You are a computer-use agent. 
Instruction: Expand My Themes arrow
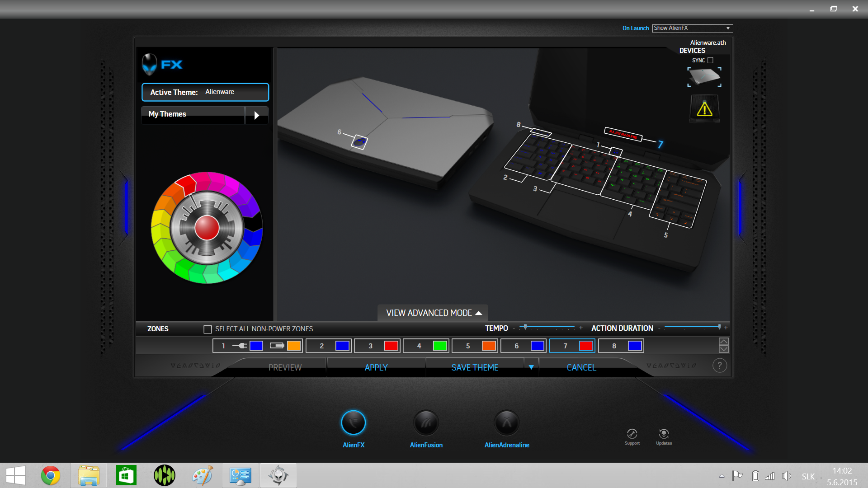click(x=256, y=115)
